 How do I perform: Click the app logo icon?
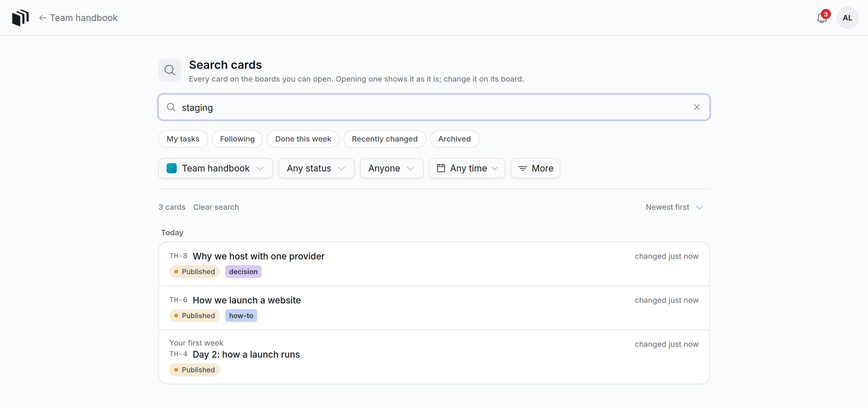20,18
